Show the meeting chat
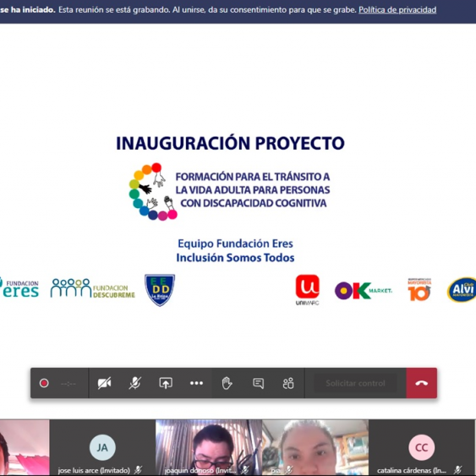The height and width of the screenshot is (476, 476). [258, 383]
